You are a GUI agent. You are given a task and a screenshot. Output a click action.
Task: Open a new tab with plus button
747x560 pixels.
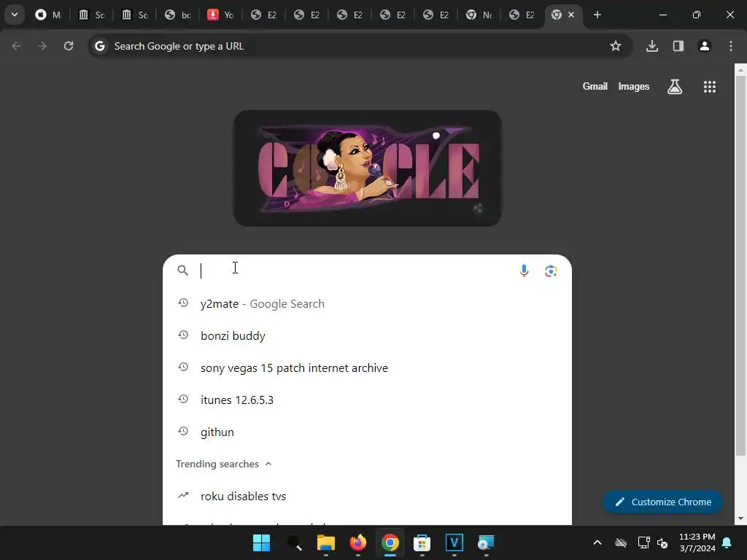point(597,15)
